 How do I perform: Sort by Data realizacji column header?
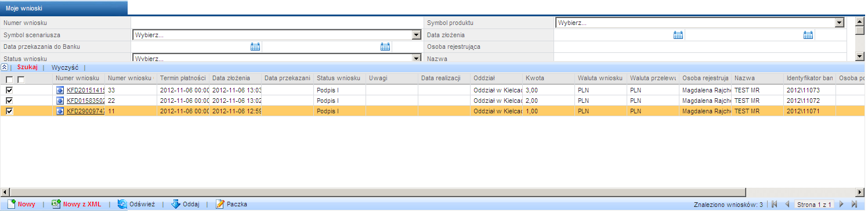click(x=444, y=78)
